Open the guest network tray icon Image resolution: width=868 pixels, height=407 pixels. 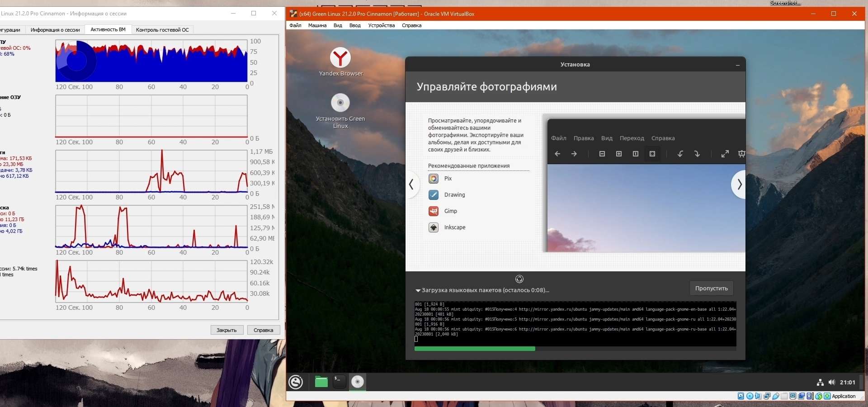[820, 383]
